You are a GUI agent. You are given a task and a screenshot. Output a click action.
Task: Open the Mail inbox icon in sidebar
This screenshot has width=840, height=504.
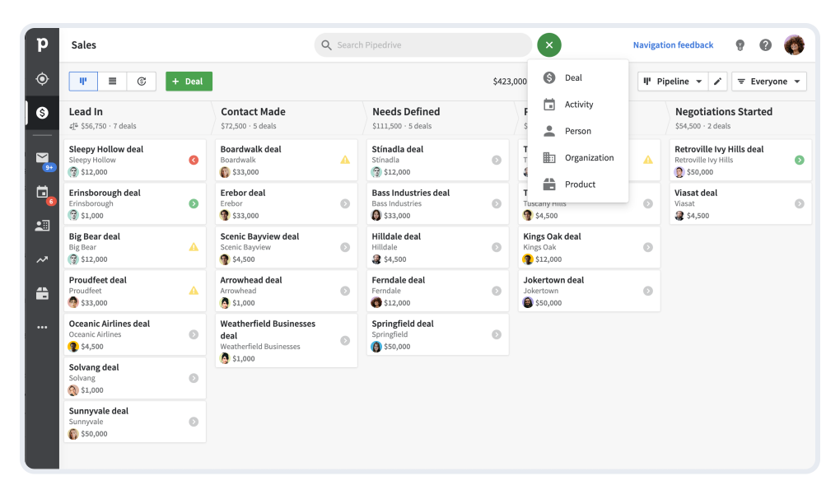[x=42, y=157]
